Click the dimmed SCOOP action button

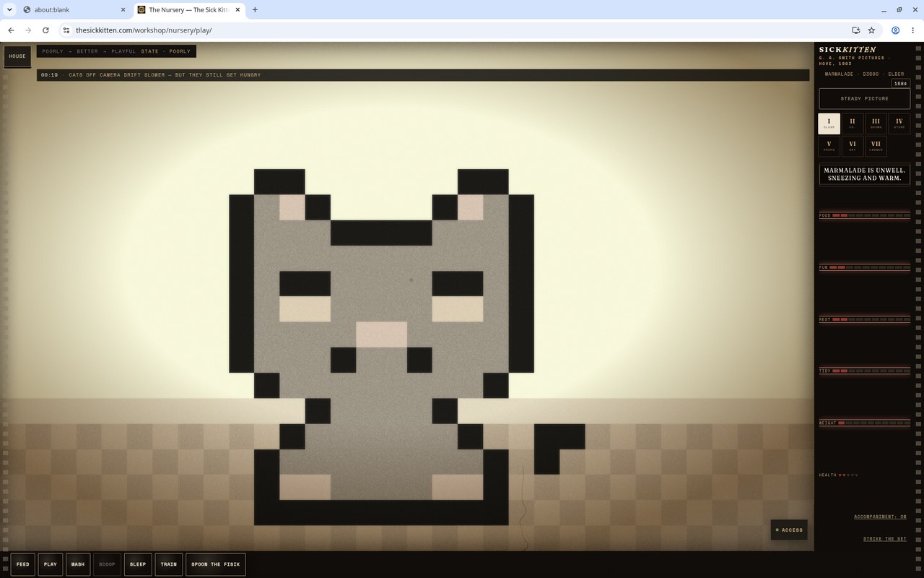point(107,564)
